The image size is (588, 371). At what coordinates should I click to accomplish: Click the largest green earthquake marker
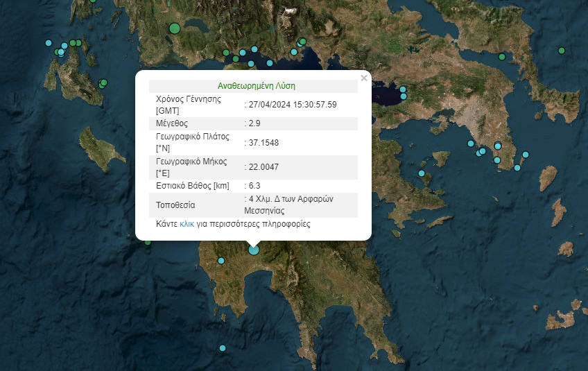pyautogui.click(x=175, y=28)
